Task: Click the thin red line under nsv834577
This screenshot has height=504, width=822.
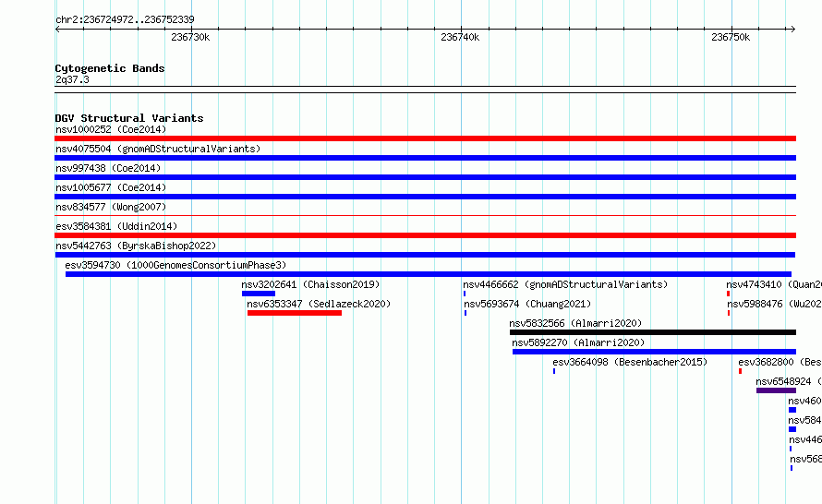Action: click(425, 215)
